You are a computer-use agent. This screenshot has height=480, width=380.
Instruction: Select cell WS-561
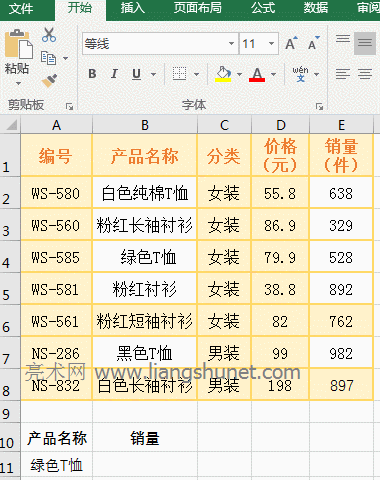56,321
